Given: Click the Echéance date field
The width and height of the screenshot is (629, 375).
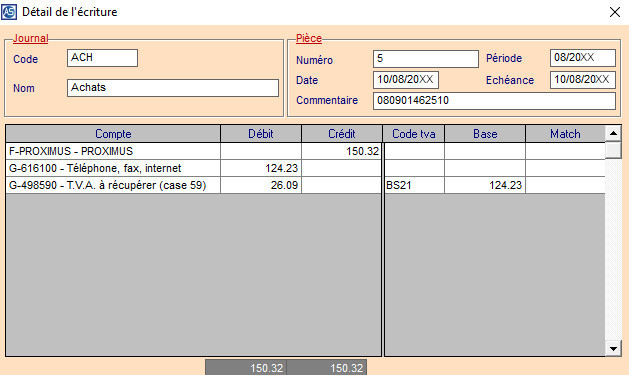Looking at the screenshot, I should [x=582, y=80].
